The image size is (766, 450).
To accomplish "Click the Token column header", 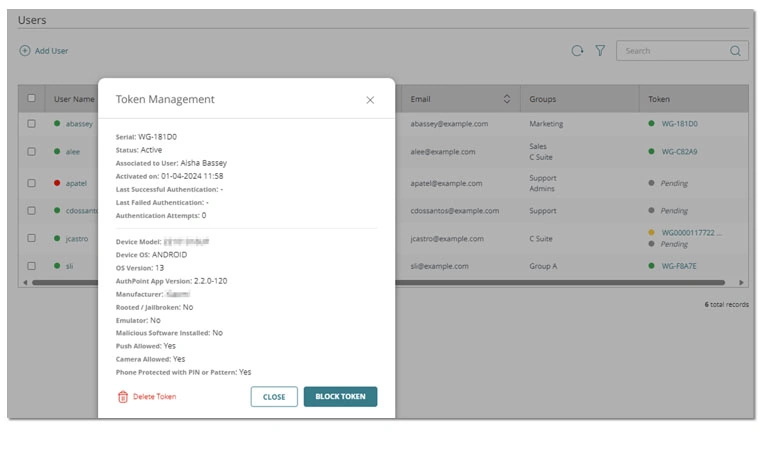I will tap(659, 99).
